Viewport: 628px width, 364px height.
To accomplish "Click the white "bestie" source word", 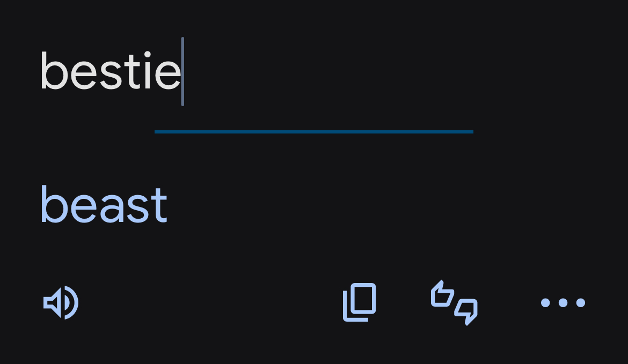I will pos(110,71).
